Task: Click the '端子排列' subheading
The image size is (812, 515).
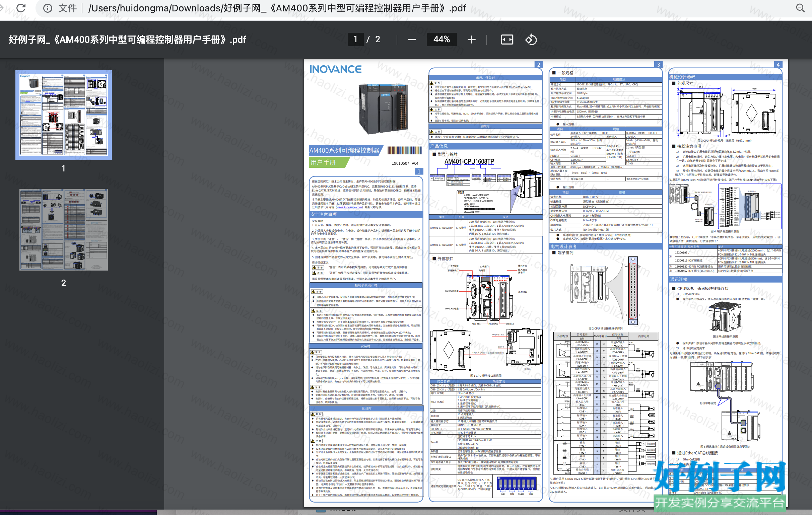Action: pos(565,253)
